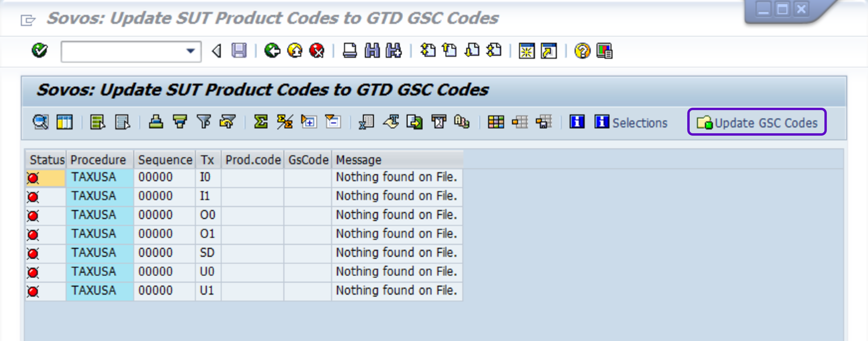The width and height of the screenshot is (868, 341).
Task: Click the green checkmark Enter icon
Action: (39, 51)
